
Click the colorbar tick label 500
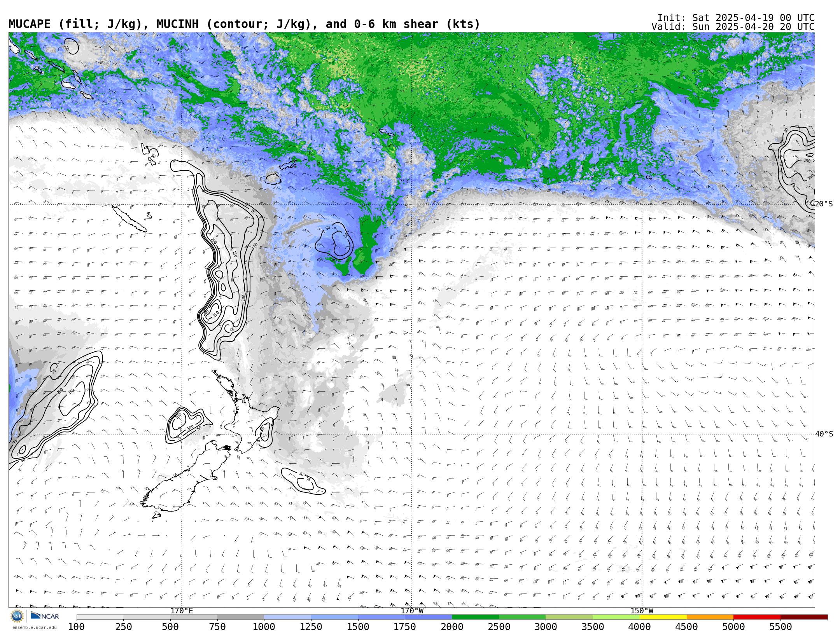point(170,627)
